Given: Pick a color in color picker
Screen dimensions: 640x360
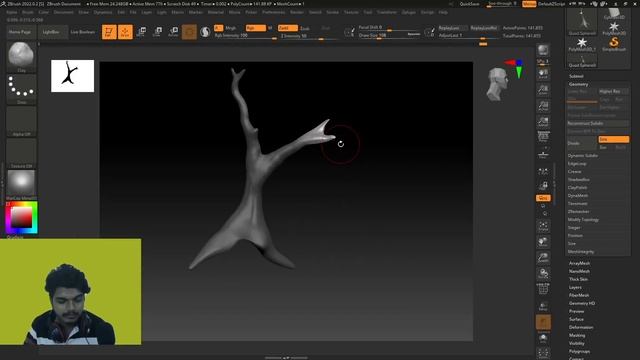Looking at the screenshot, I should (21, 218).
